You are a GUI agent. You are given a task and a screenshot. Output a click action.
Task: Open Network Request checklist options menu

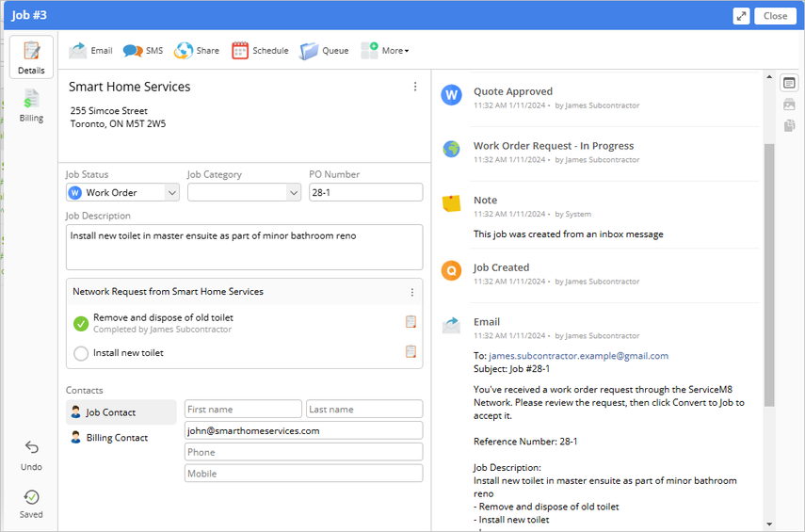(x=411, y=292)
